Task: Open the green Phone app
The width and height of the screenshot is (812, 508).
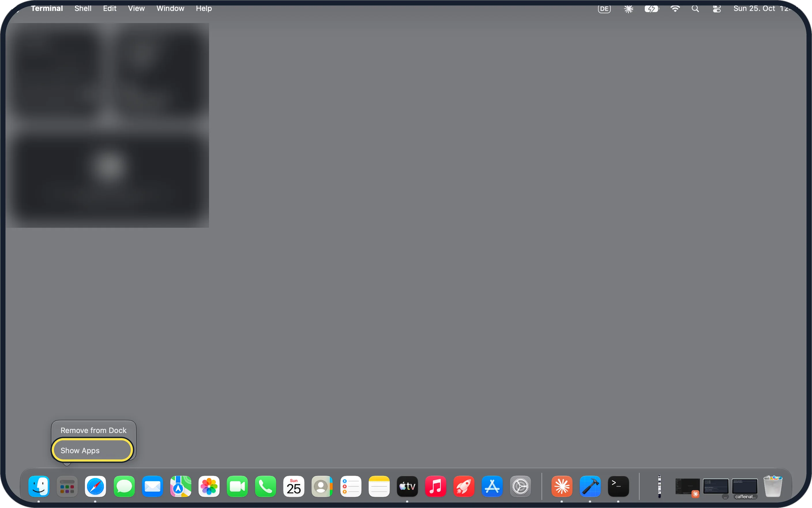Action: 265,486
